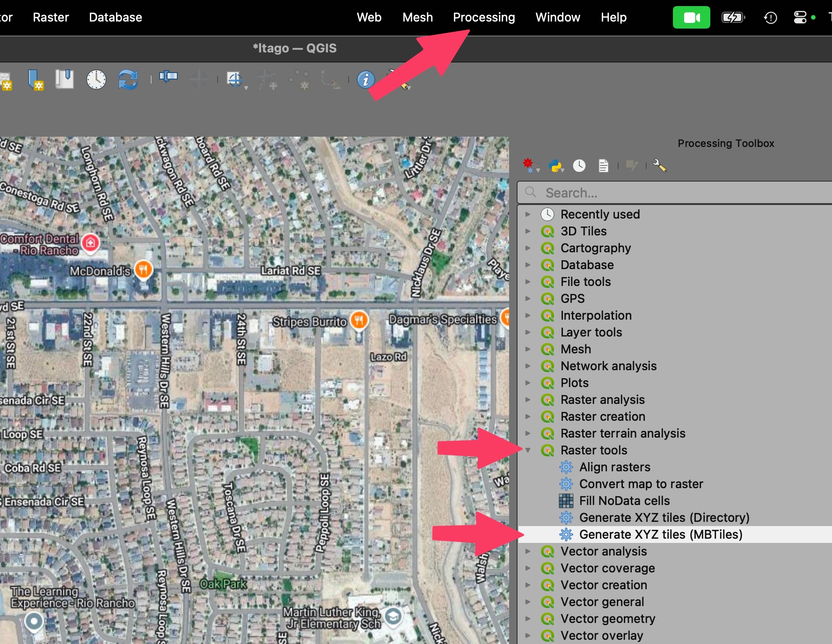Click the Edit Features In-Place icon
Viewport: 832px width, 644px height.
coord(632,165)
